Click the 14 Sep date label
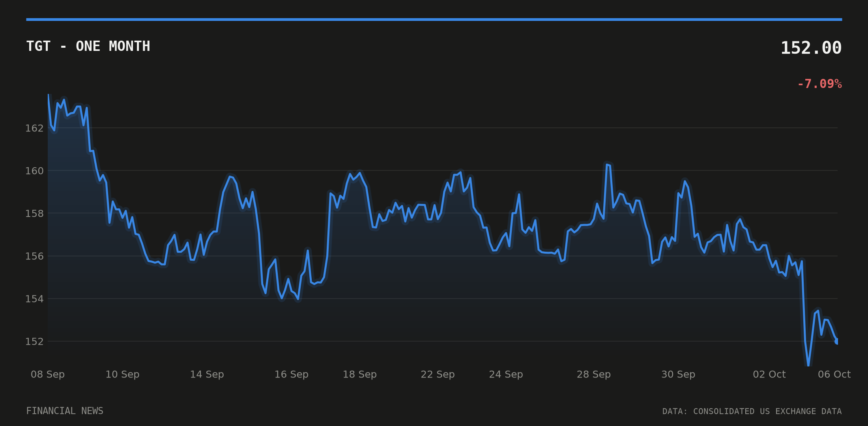Screen dimensions: 868x426 click(207, 374)
